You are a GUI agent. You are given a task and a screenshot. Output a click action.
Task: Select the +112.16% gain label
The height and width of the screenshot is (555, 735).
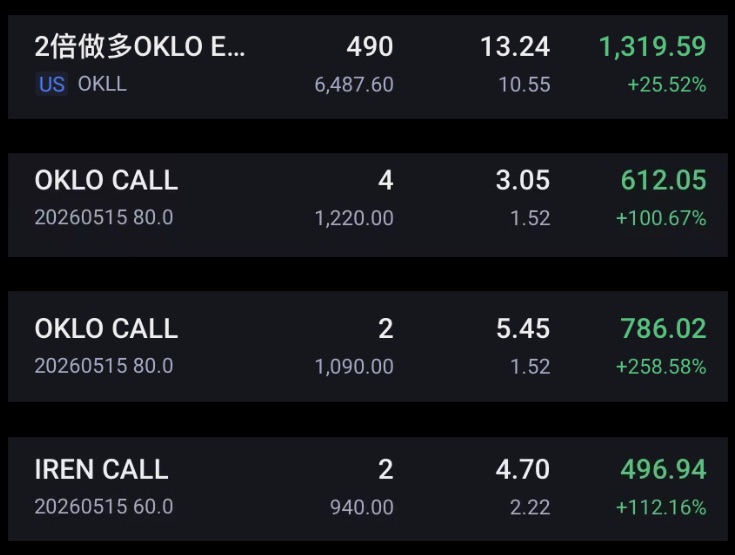pyautogui.click(x=661, y=507)
